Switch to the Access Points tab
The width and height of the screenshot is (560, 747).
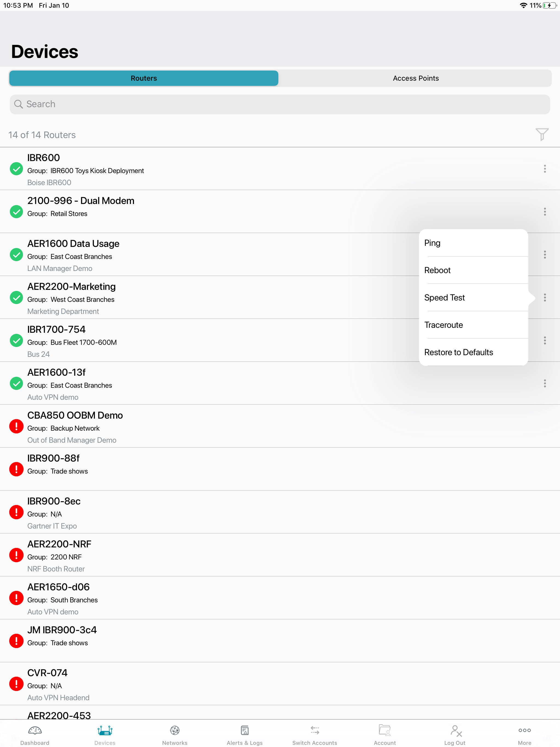[415, 78]
